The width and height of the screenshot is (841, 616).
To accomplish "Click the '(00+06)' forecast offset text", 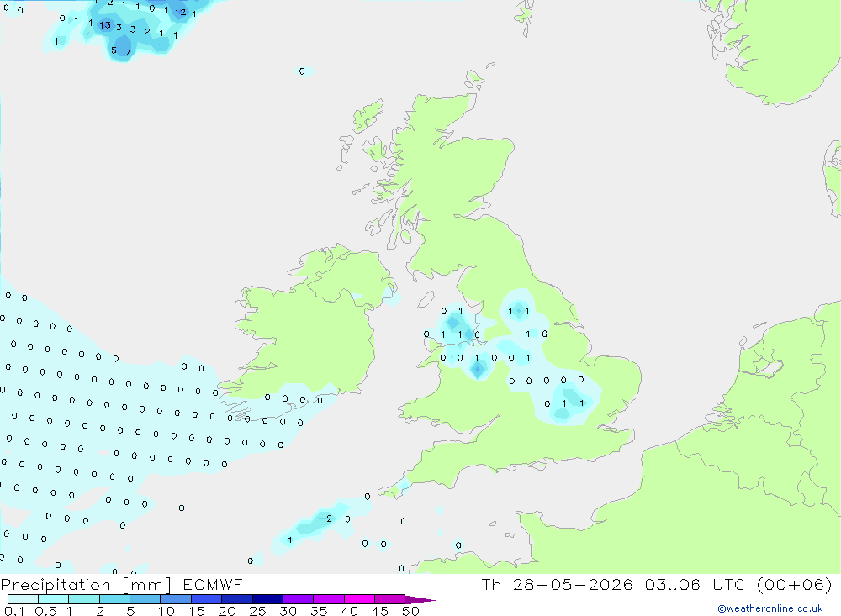I will 795,584.
